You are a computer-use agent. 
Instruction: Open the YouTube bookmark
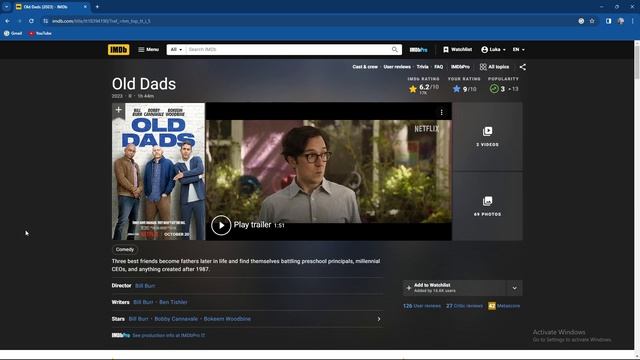(40, 33)
